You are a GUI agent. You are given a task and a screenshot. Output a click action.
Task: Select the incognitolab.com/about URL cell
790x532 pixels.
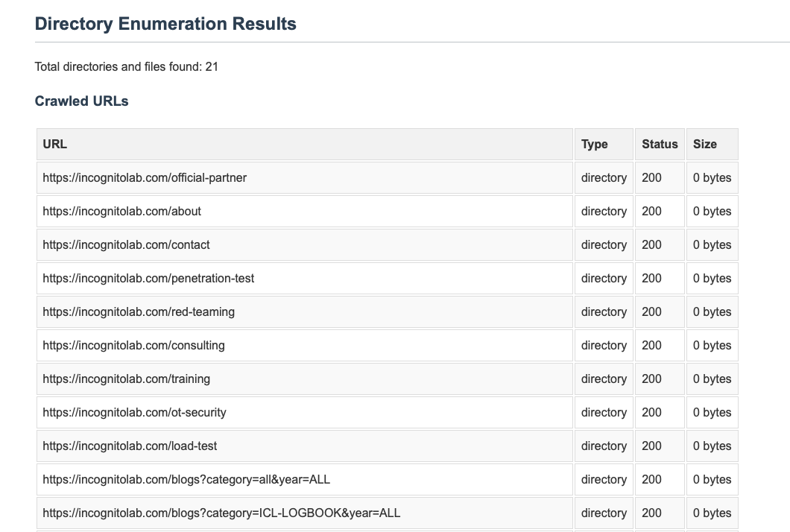[x=305, y=211]
